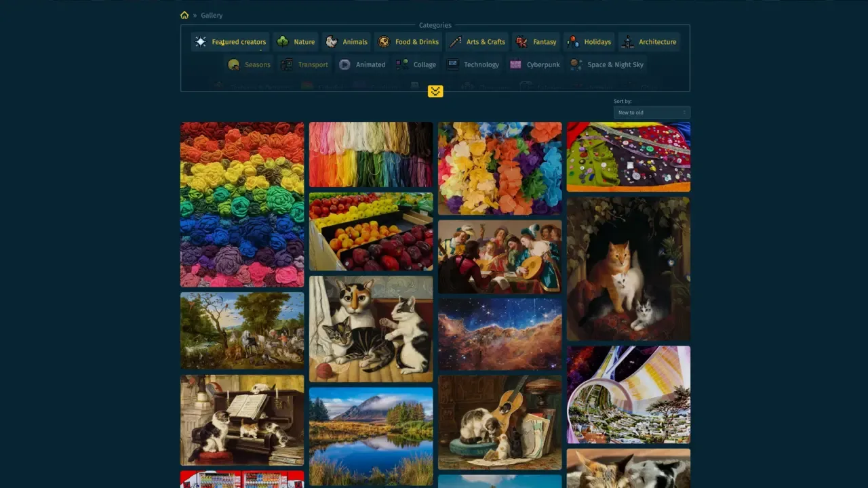Screen dimensions: 868x488
Task: Open the Technology category
Action: click(481, 65)
